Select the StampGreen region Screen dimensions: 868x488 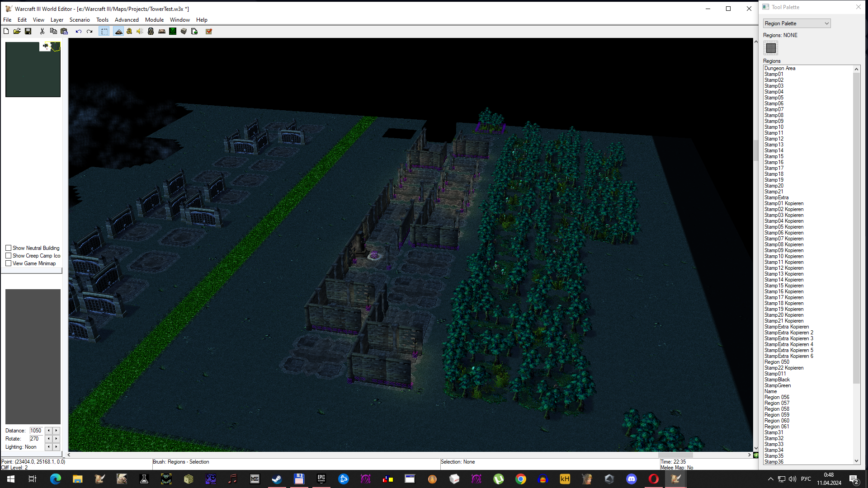[778, 385]
